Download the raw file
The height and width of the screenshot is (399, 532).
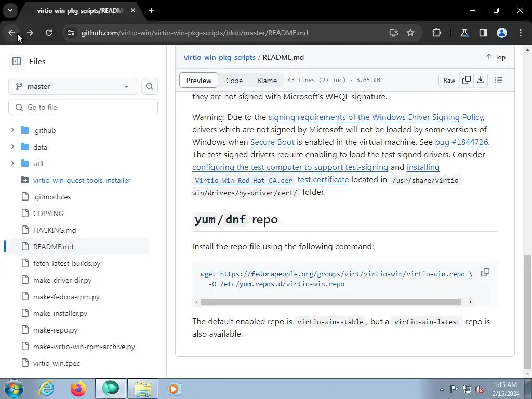(x=481, y=81)
